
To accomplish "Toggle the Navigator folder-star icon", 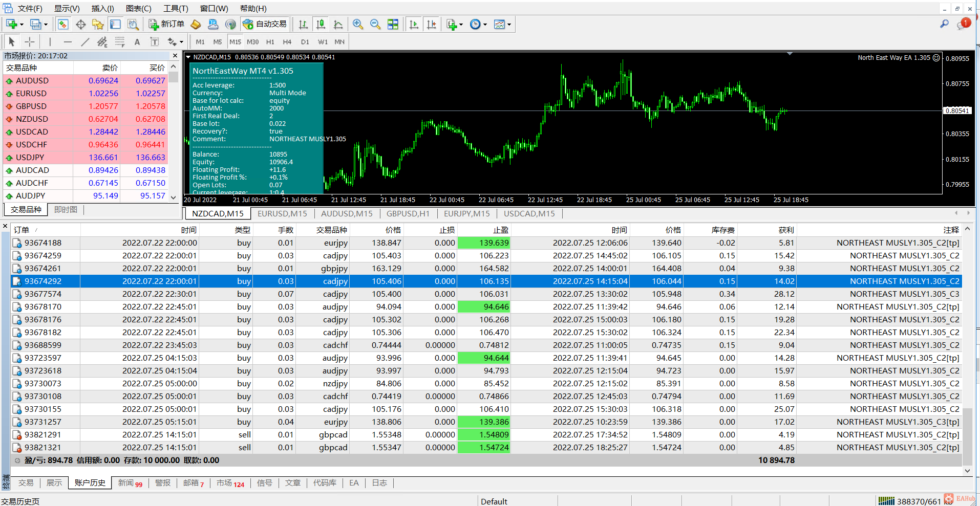I will tap(98, 24).
